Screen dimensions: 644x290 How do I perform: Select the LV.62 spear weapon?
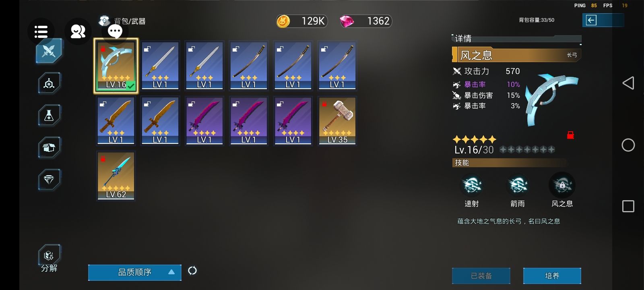point(116,176)
